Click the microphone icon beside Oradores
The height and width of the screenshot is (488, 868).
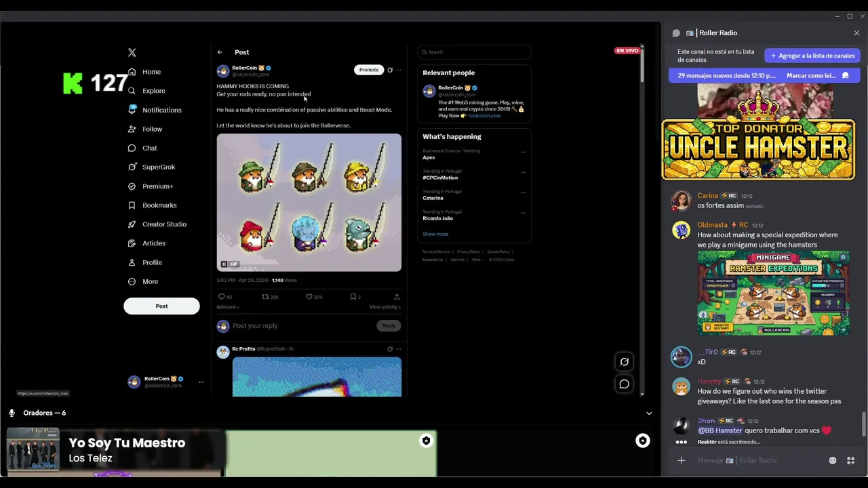click(x=12, y=413)
